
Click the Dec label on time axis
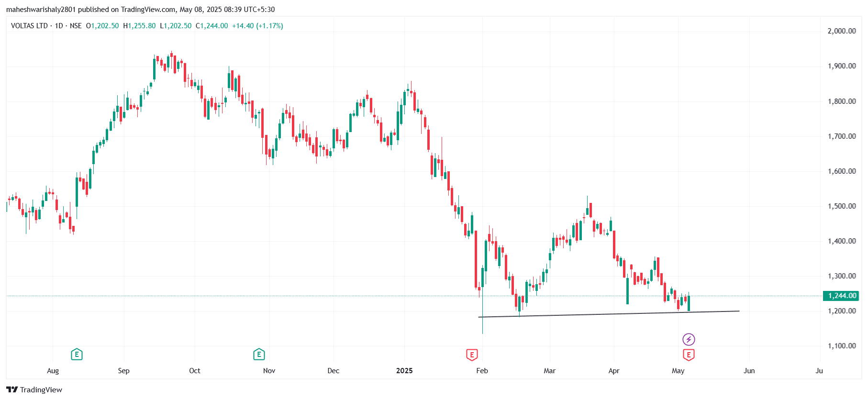coord(334,371)
